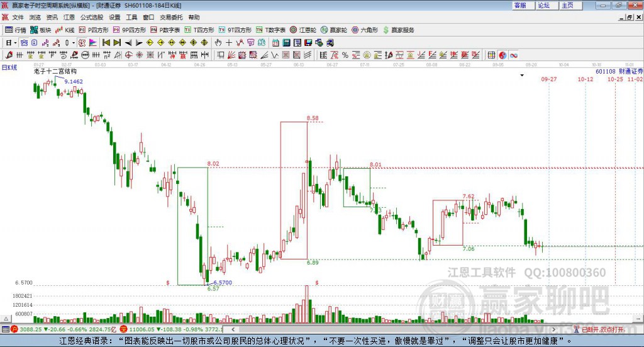Select the crosshair cursor tool
The width and height of the screenshot is (644, 347).
[229, 43]
